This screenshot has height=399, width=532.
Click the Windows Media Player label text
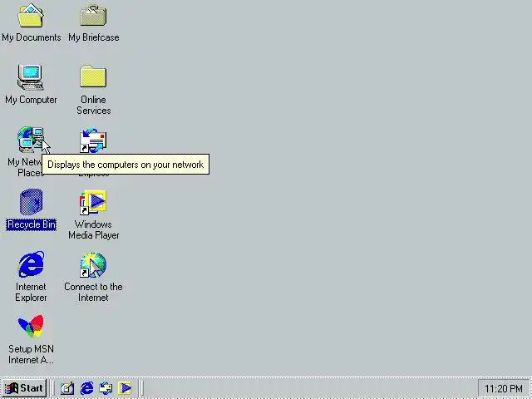(x=94, y=229)
